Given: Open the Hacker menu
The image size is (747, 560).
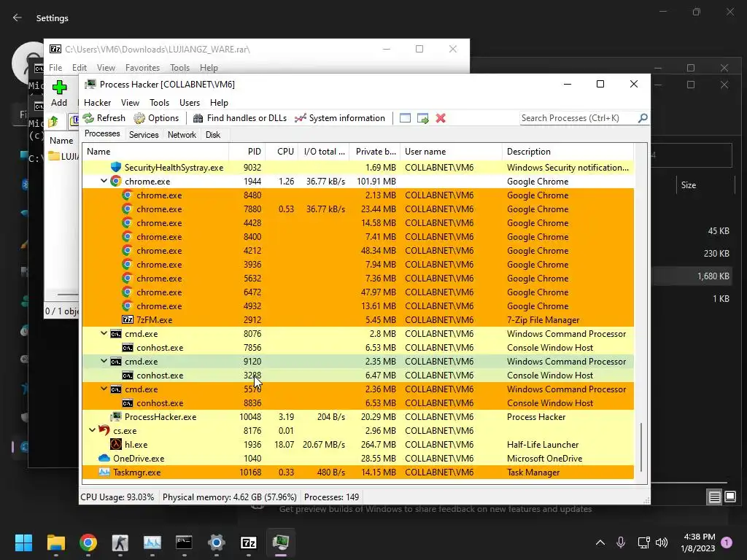Looking at the screenshot, I should point(97,102).
